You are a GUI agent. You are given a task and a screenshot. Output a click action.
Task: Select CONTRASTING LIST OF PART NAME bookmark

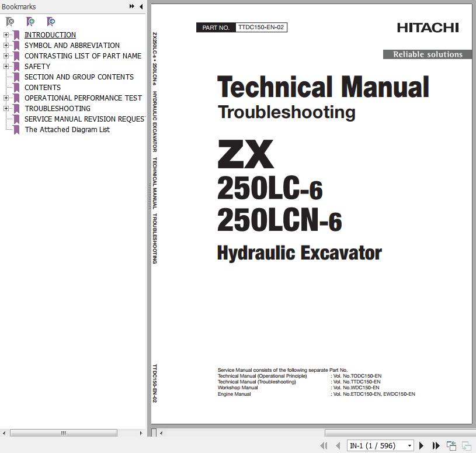(x=83, y=56)
